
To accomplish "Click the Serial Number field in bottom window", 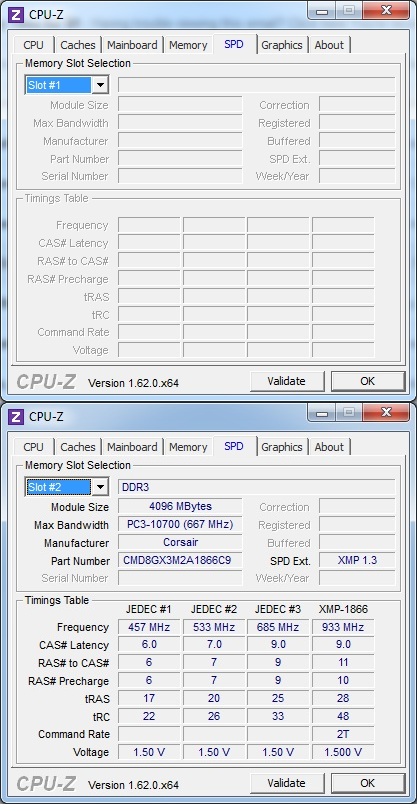I will [180, 578].
